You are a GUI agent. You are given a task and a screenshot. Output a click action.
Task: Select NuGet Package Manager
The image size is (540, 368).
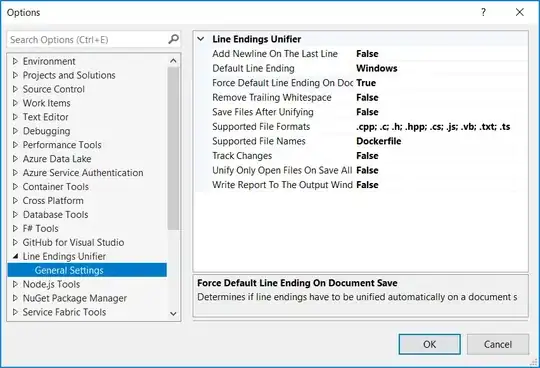tap(75, 298)
